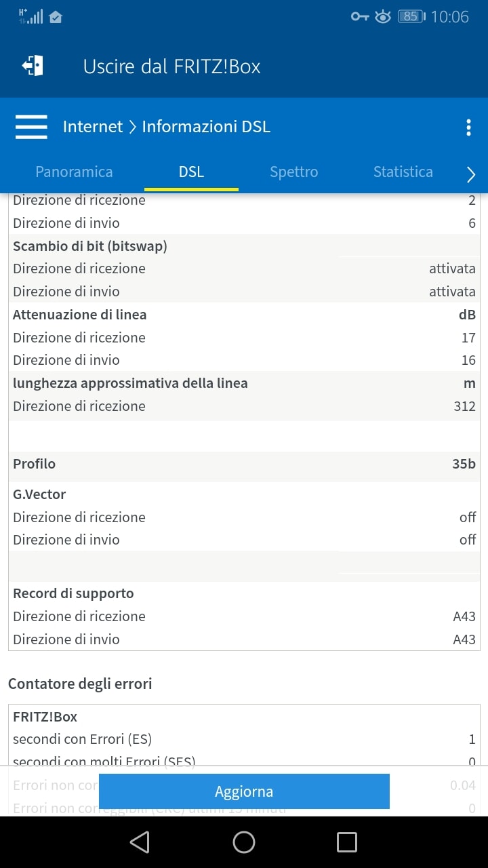
Task: Tap the Android back triangle button
Action: pos(140,842)
